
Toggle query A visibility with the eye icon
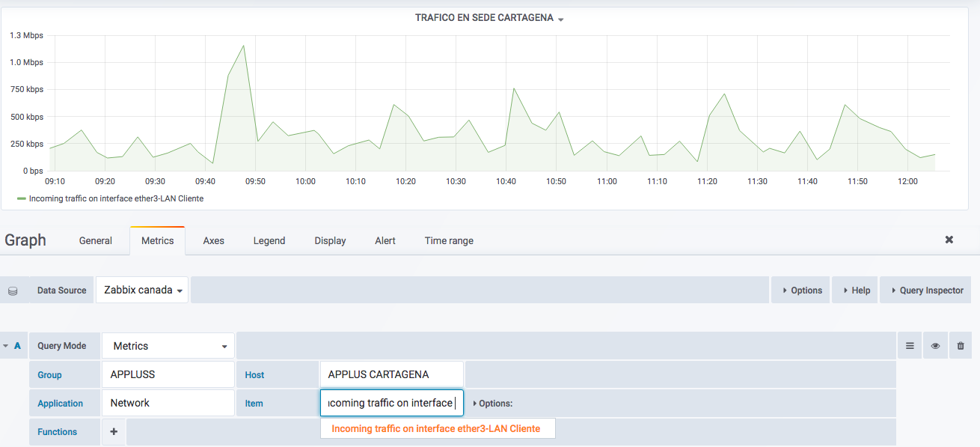point(934,345)
